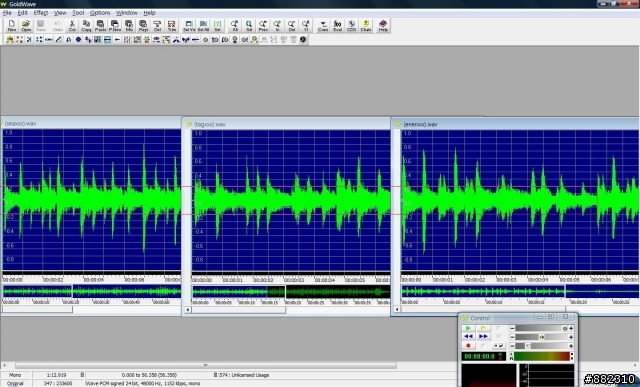Click the zoom Sel magnifier icon
The width and height of the screenshot is (640, 387).
(x=249, y=26)
